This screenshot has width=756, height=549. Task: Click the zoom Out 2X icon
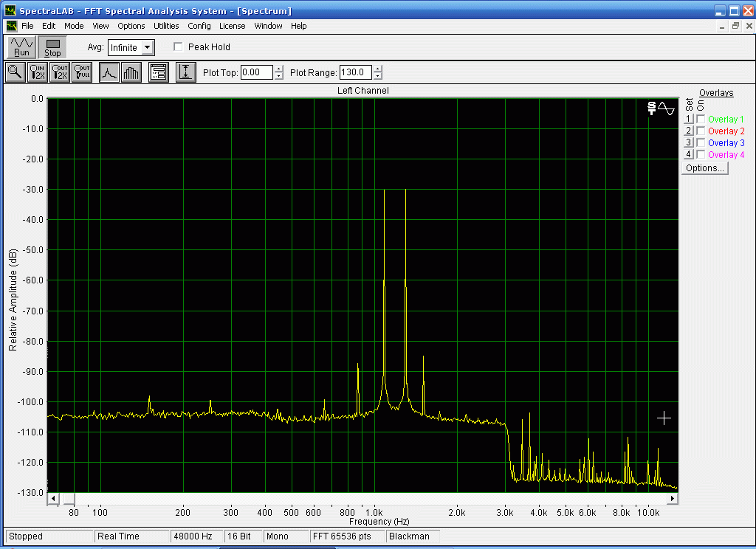[x=60, y=72]
